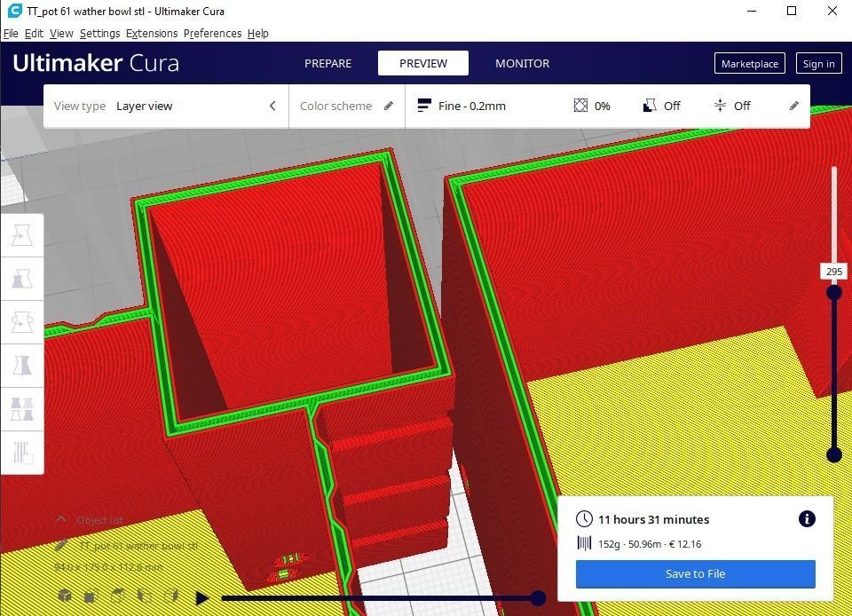This screenshot has width=852, height=616.
Task: Select the Support Blocker tool
Action: (21, 453)
